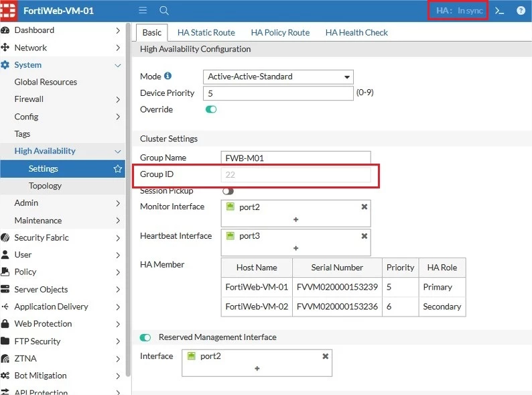This screenshot has height=395, width=532.
Task: Click the Server Objects icon
Action: point(5,289)
